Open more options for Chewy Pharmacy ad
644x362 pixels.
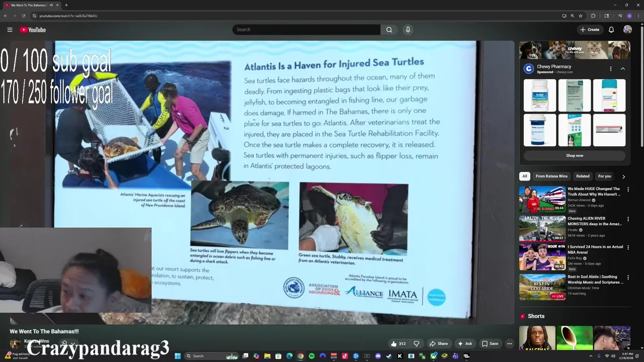point(611,69)
